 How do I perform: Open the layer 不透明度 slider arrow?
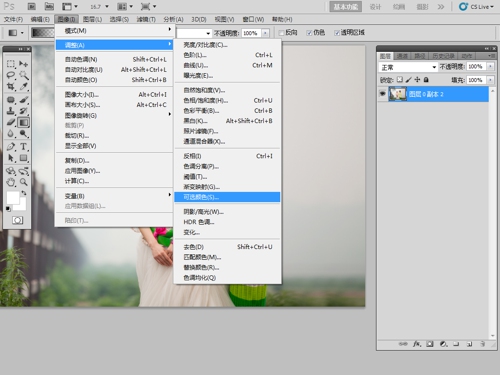tap(490, 66)
